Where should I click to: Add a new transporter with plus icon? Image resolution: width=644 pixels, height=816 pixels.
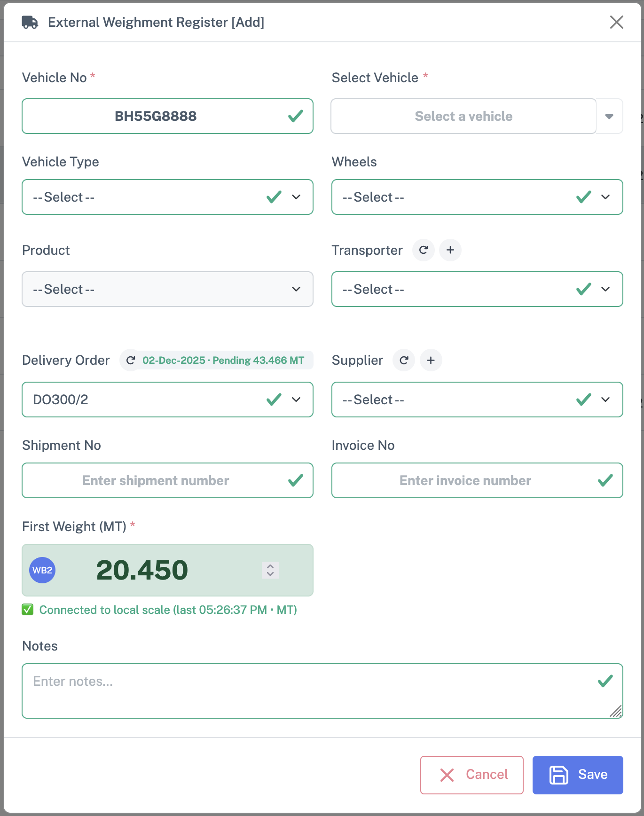click(x=450, y=250)
